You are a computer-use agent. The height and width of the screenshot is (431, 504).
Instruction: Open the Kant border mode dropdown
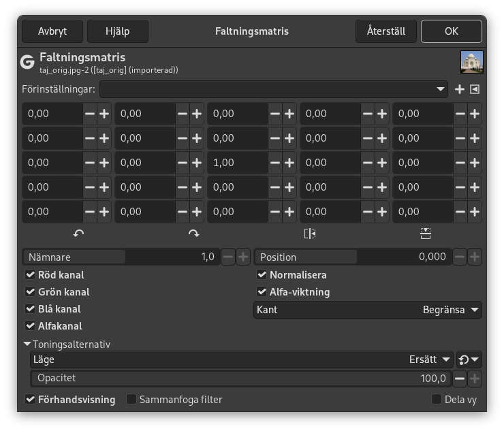(x=368, y=310)
